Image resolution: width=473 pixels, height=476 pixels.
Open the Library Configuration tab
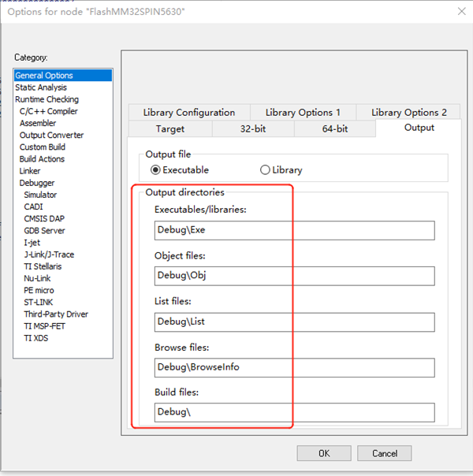(189, 113)
